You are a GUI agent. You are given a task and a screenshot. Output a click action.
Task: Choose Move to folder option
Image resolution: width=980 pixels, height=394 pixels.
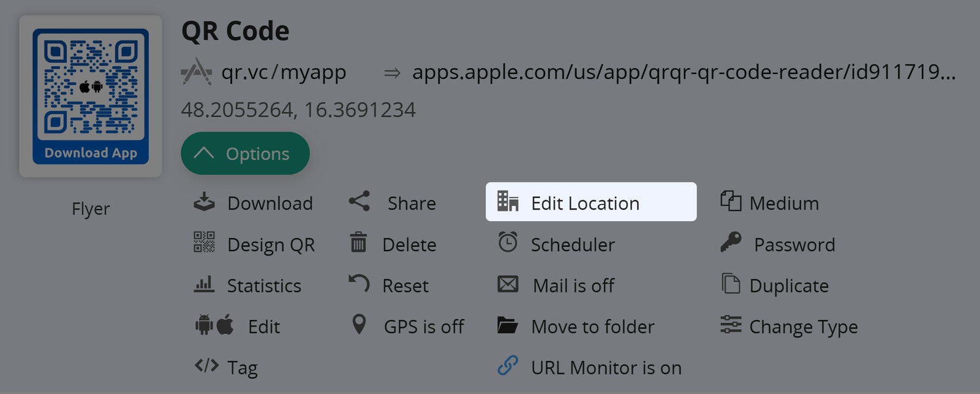(592, 327)
